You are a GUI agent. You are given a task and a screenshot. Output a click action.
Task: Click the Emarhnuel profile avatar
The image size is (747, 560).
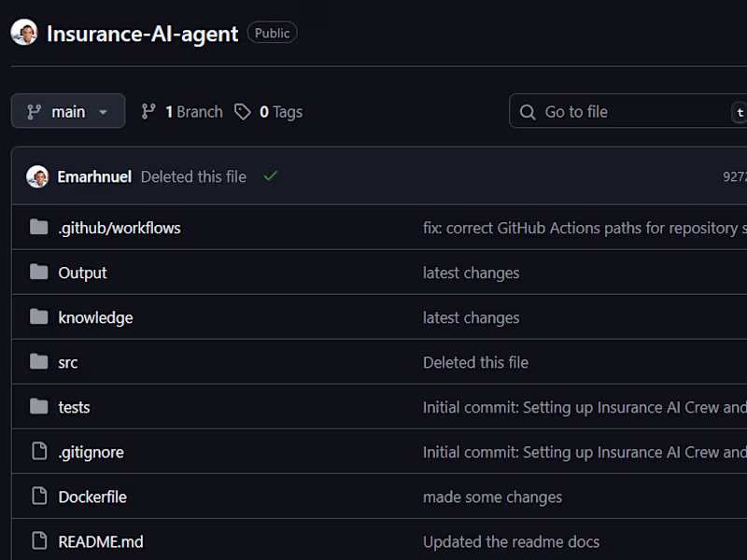coord(37,175)
